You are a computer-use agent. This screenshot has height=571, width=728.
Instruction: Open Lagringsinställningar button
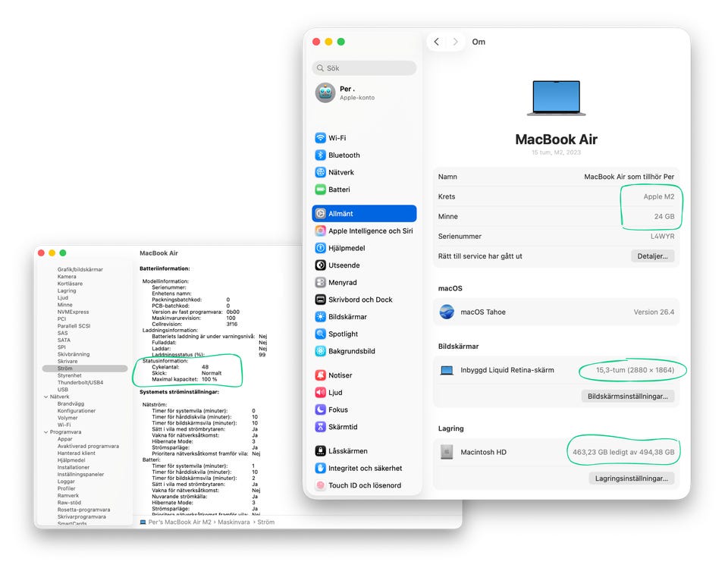pos(632,478)
